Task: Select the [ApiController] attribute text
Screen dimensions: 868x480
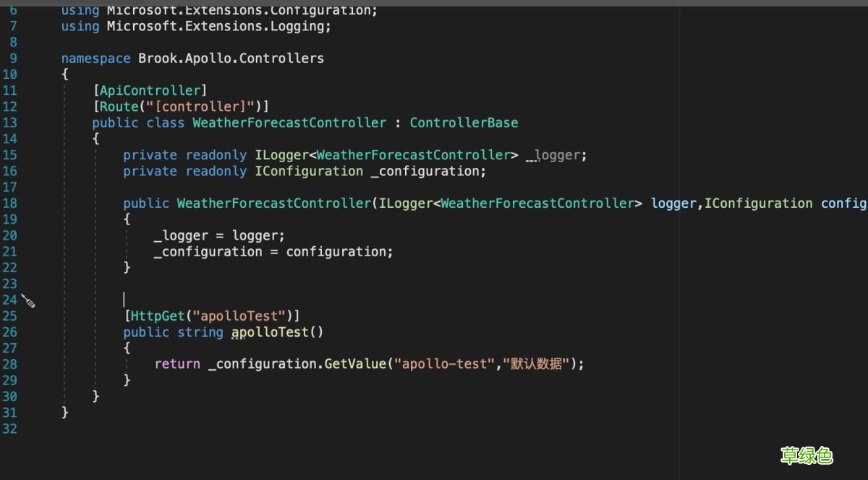Action: (150, 90)
